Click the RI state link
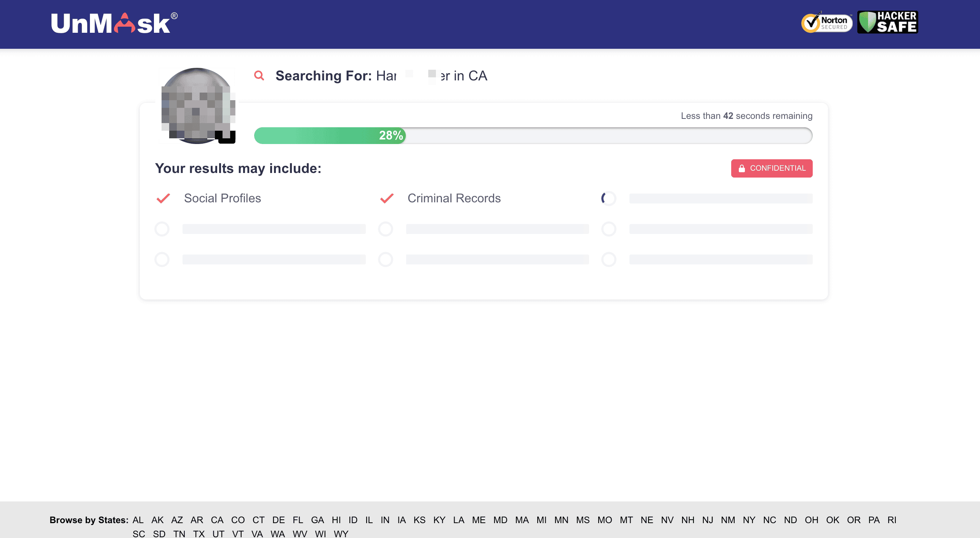The image size is (980, 538). point(892,520)
